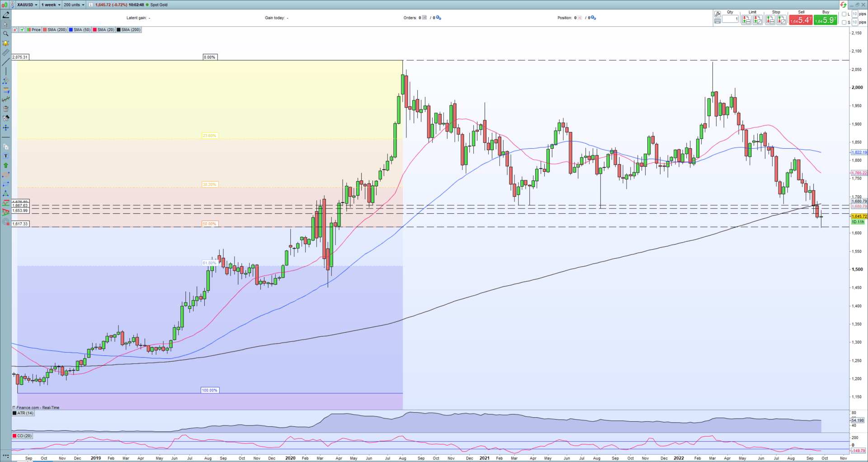Viewport: 868px width, 462px height.
Task: Click the -149.79 CCI value tag
Action: coord(858,451)
